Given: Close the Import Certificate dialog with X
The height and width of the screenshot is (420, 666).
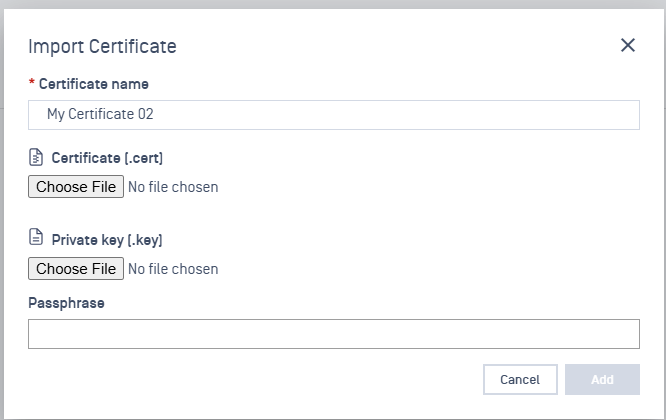Looking at the screenshot, I should [628, 45].
